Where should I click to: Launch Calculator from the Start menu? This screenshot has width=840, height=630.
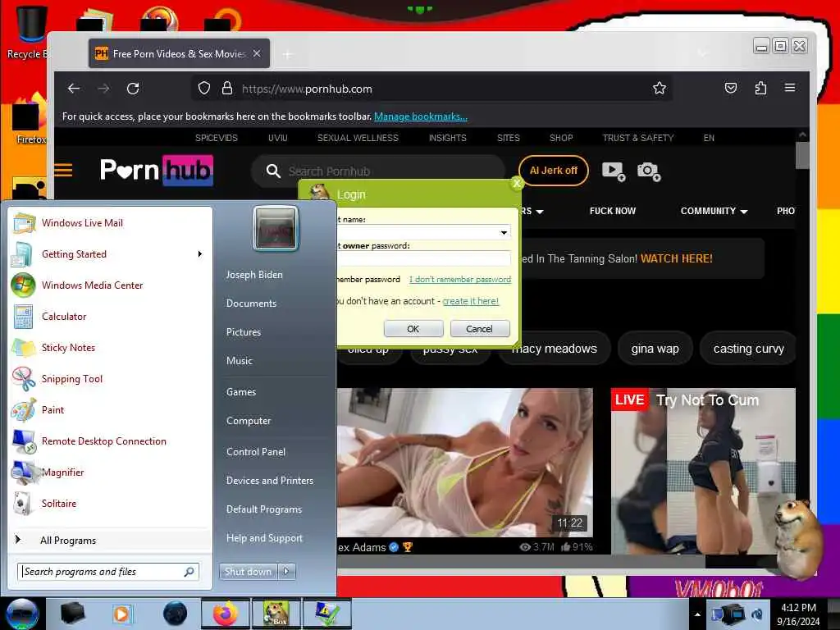[110, 316]
